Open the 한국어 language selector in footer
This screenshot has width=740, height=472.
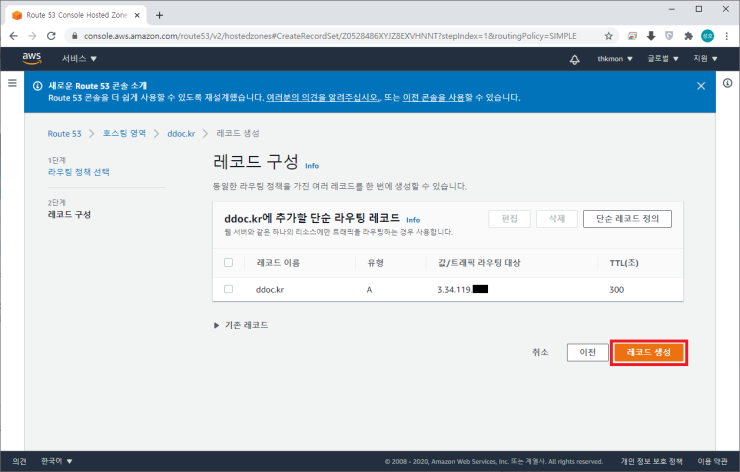point(56,461)
